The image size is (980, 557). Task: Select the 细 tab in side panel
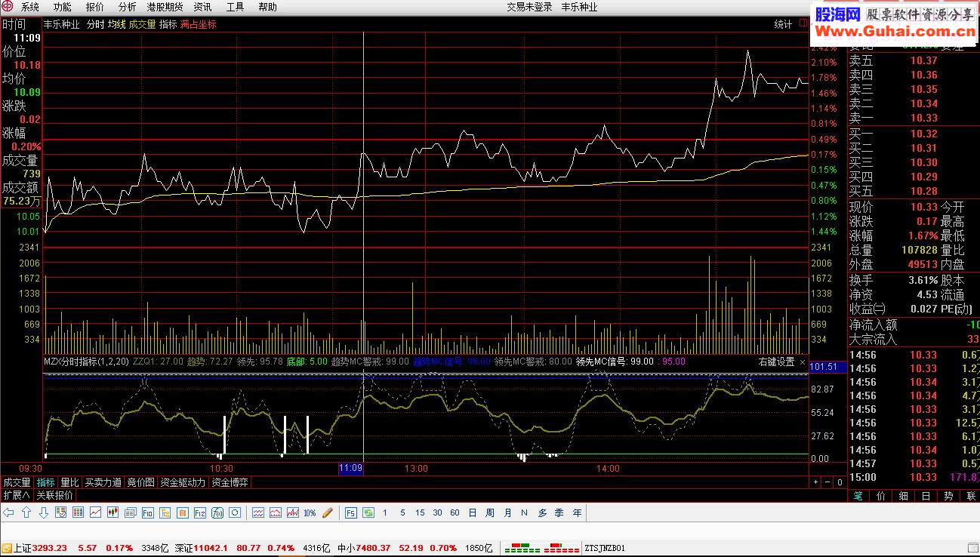pyautogui.click(x=903, y=496)
